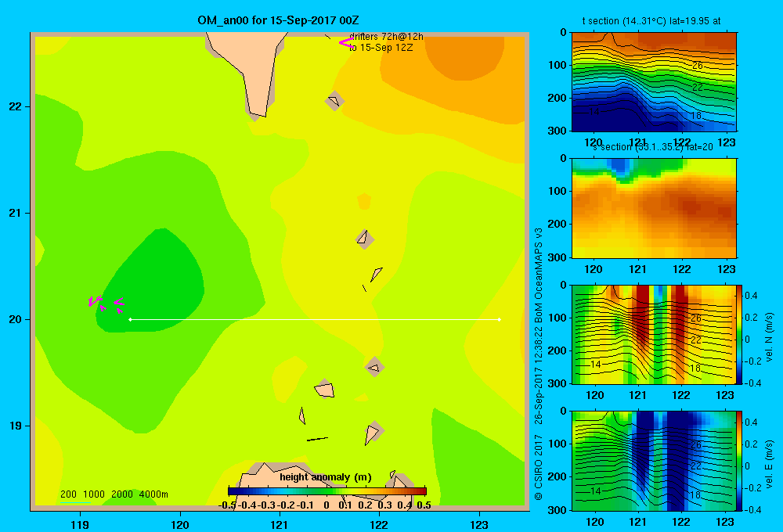Open the eastward velocity section plot
Viewport: 783px width, 532px height.
654,461
